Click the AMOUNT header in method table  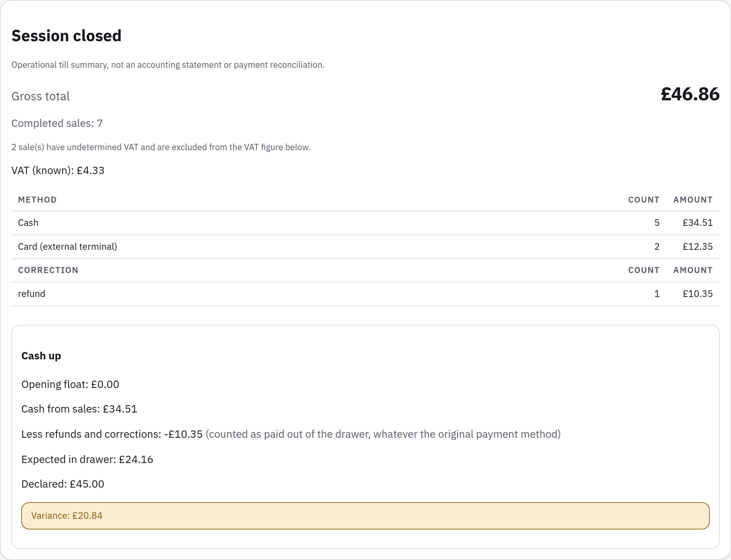693,200
